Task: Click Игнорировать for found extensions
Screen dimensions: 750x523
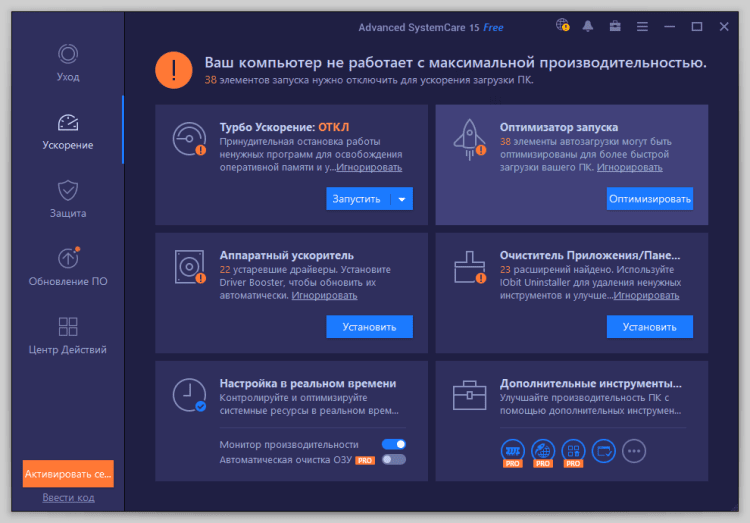Action: coord(646,296)
